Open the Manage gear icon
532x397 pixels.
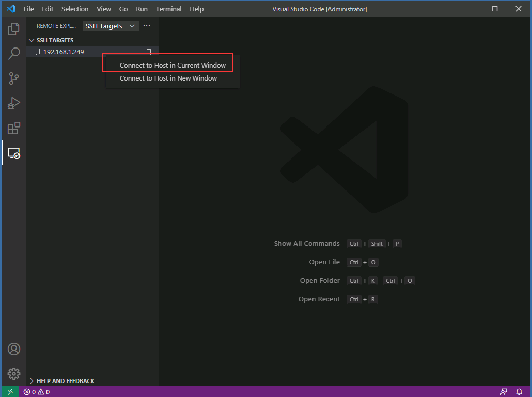[14, 374]
